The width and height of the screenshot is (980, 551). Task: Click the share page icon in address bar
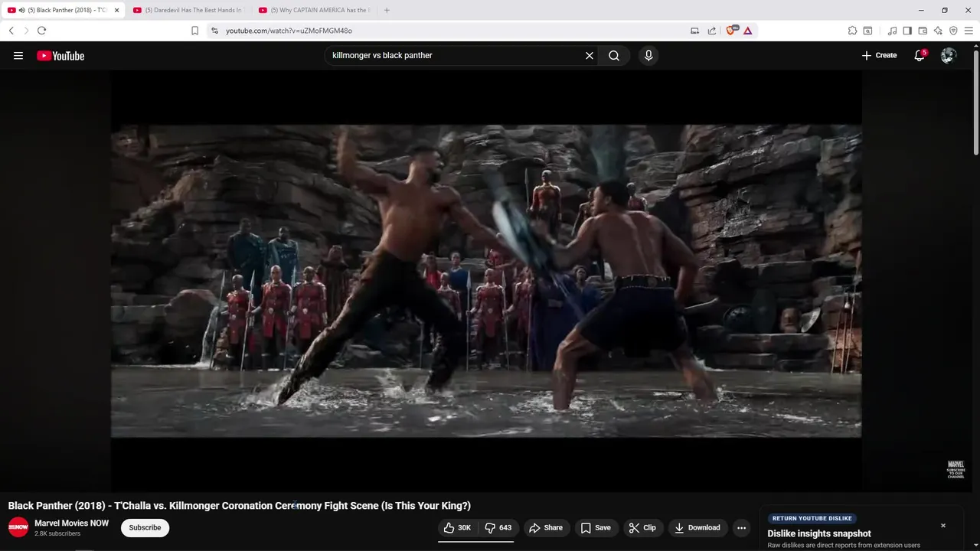(712, 31)
